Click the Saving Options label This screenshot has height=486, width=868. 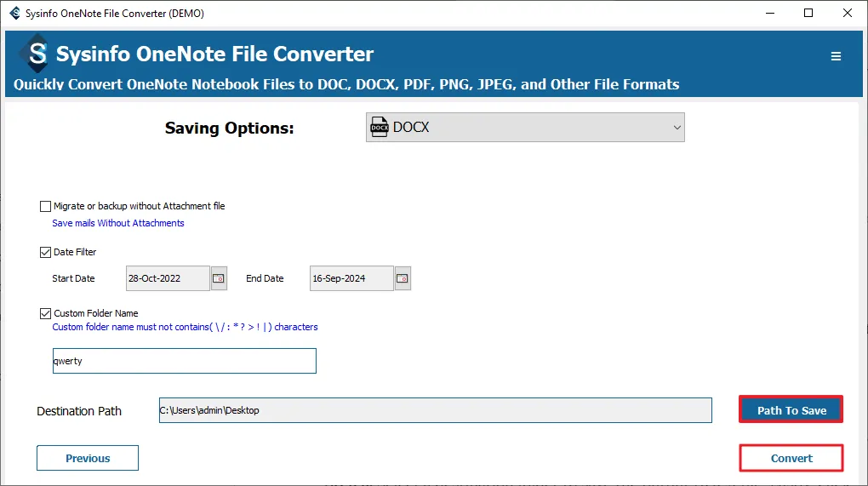coord(229,129)
